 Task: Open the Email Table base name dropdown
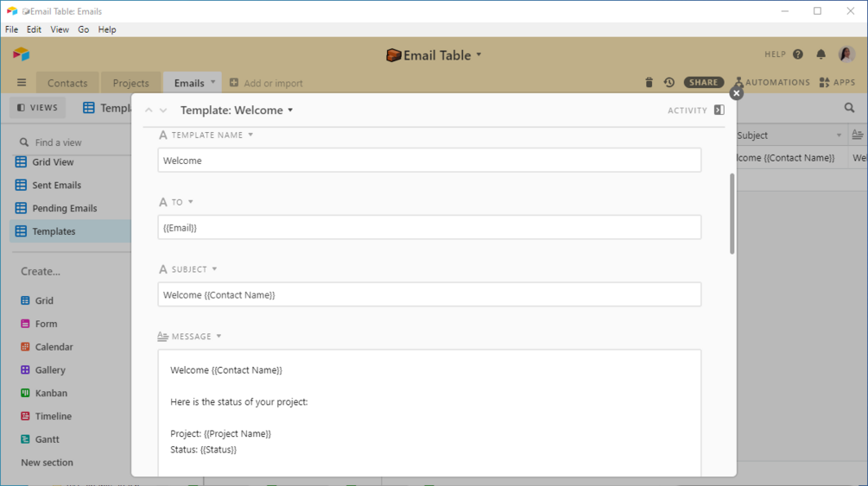coord(478,54)
